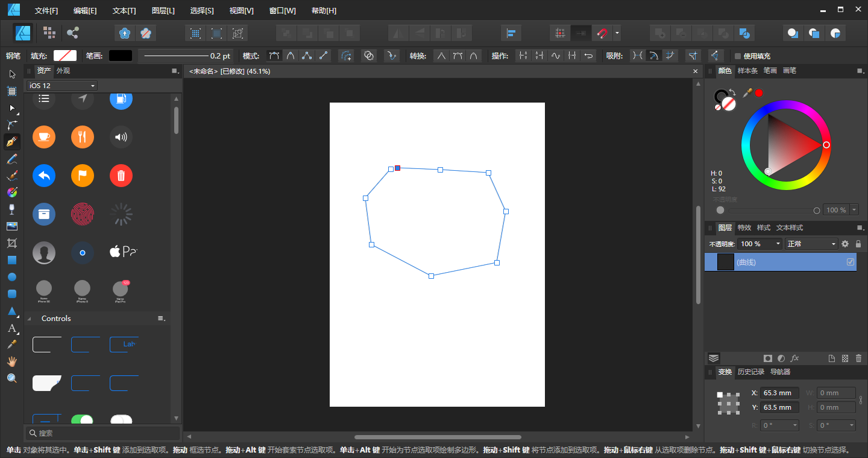Viewport: 868px width, 458px height.
Task: Switch to the 历史记录 tab
Action: point(750,372)
